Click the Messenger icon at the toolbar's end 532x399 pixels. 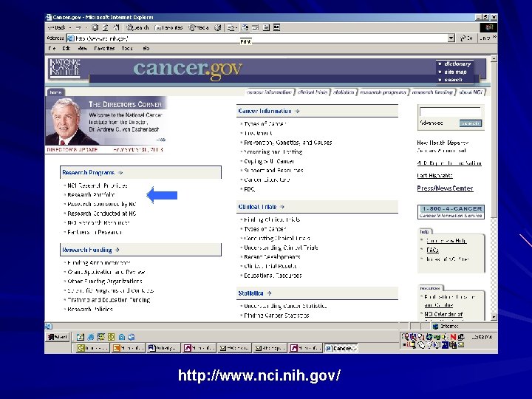tap(277, 28)
